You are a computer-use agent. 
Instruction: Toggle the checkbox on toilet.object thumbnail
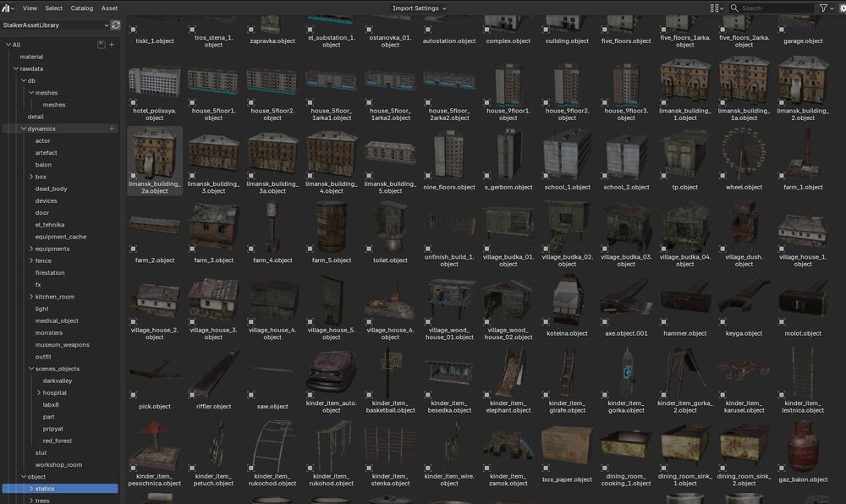click(369, 249)
